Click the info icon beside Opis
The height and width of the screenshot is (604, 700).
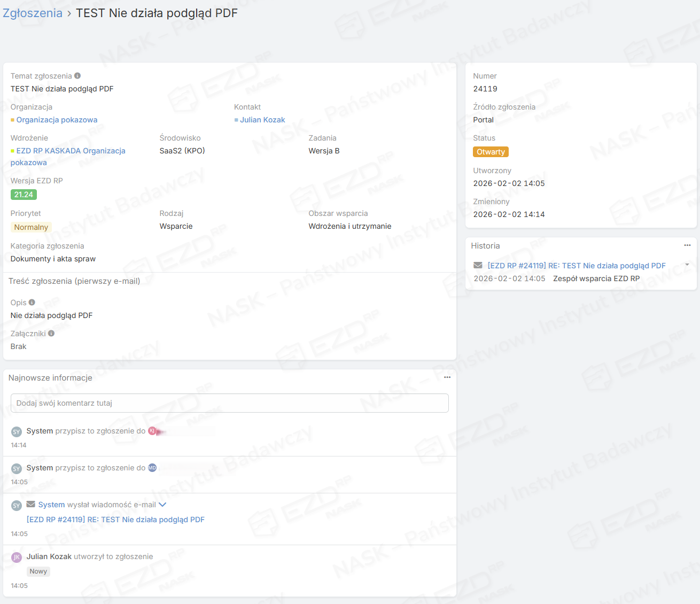pos(32,303)
